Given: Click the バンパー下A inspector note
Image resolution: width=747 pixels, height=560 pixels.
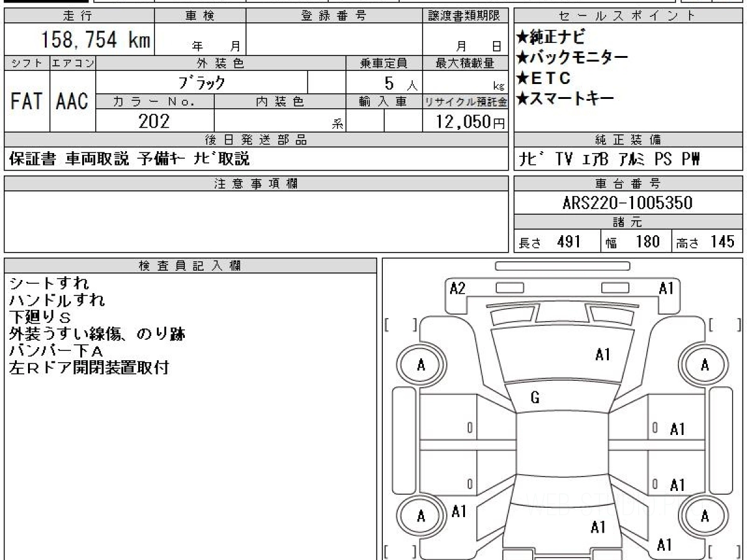Looking at the screenshot, I should [56, 351].
